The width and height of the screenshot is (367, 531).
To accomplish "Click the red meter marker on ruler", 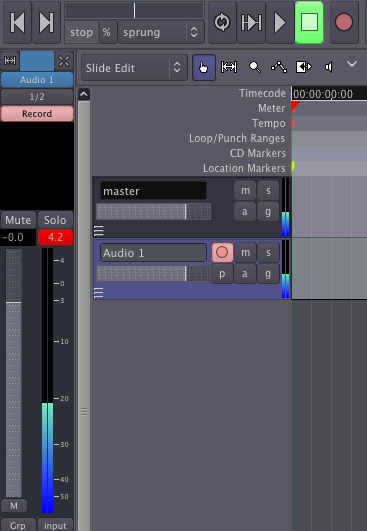I will pyautogui.click(x=295, y=106).
